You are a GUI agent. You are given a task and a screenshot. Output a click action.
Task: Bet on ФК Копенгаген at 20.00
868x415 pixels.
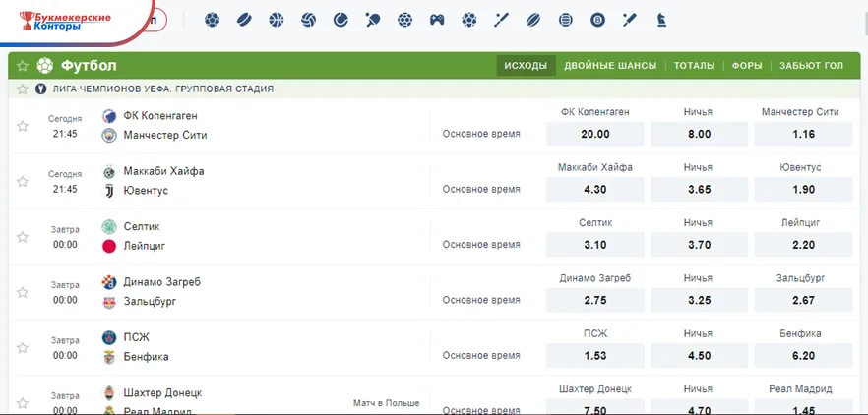pos(595,134)
